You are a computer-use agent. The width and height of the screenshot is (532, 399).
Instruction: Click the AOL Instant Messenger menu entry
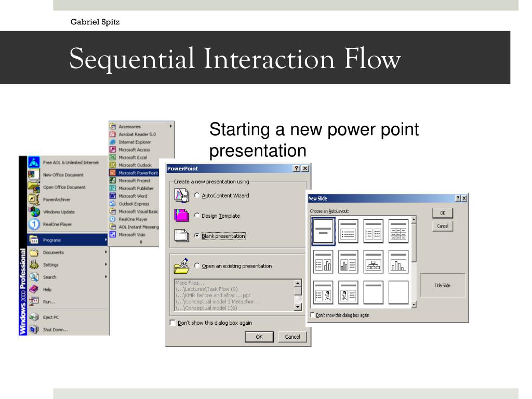tap(134, 227)
